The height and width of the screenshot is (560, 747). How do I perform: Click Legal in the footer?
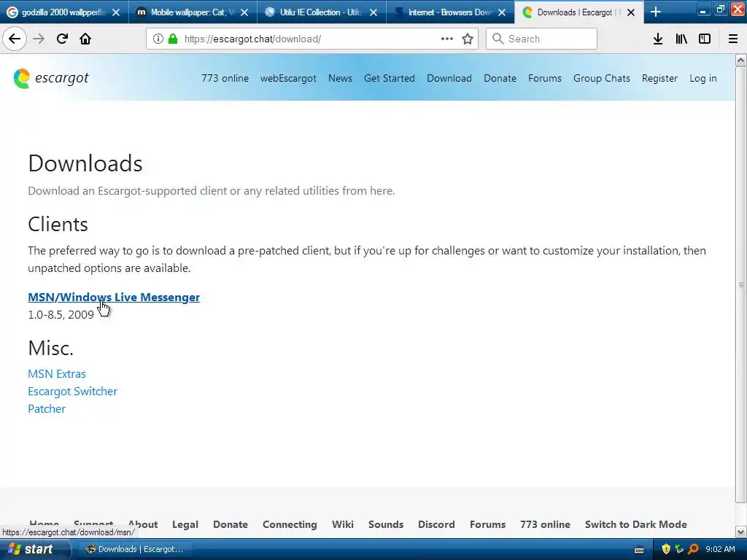pyautogui.click(x=185, y=524)
